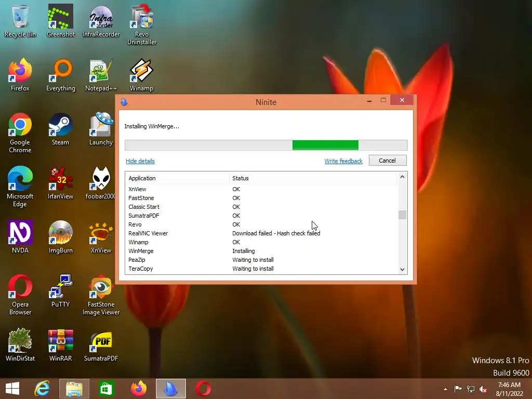The height and width of the screenshot is (399, 532).
Task: Select the Classic Start row
Action: pyautogui.click(x=261, y=207)
